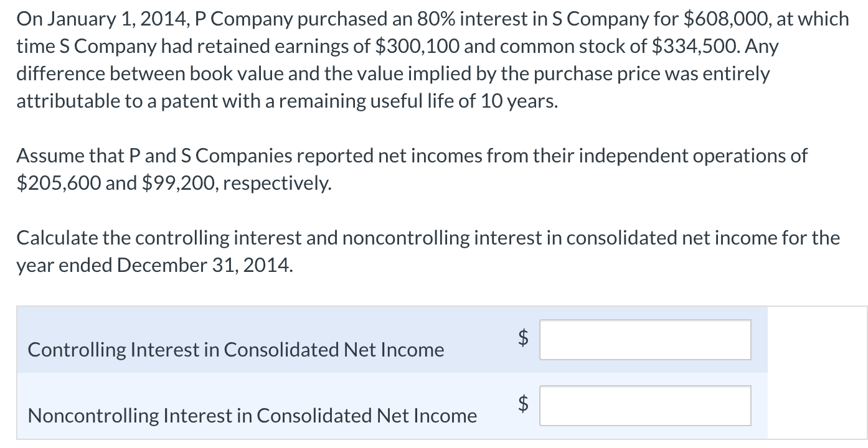868x448 pixels.
Task: Click the phrase December 31, 2014
Action: coord(205,265)
